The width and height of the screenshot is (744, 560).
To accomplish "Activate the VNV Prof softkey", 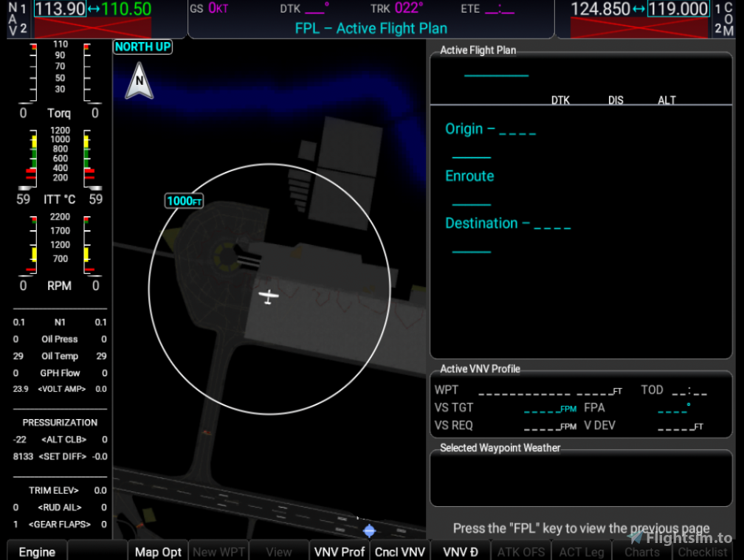I will pyautogui.click(x=339, y=551).
